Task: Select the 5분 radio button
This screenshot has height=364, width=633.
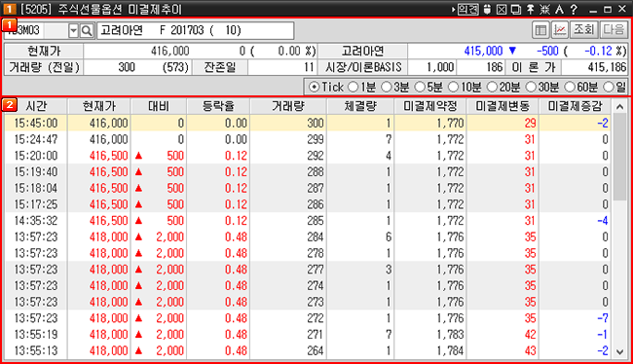Action: (421, 87)
